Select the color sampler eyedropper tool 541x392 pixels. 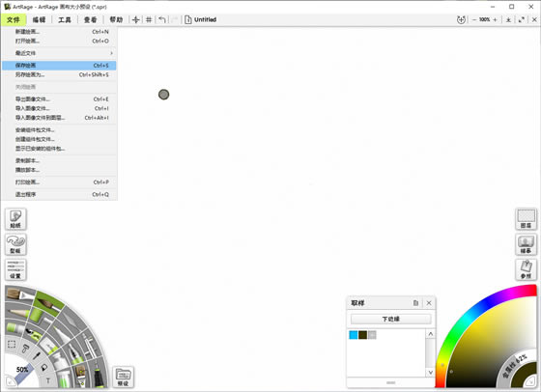pos(37,355)
